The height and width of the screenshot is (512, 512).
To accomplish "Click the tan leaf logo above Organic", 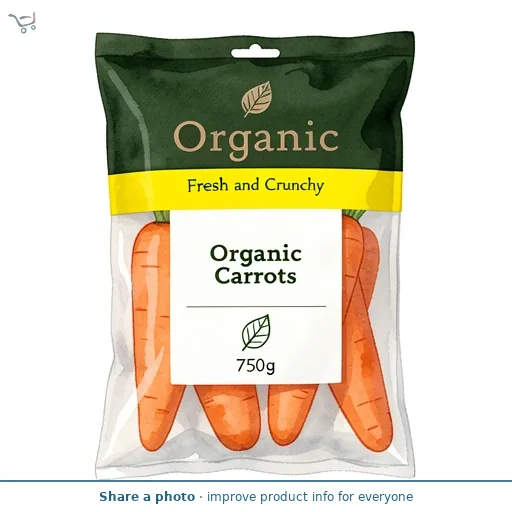I will 256,99.
